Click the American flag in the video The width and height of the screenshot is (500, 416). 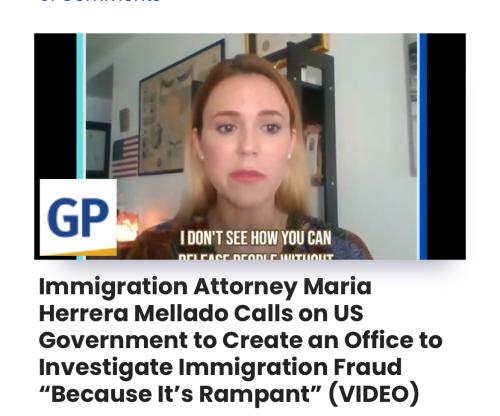[x=125, y=156]
